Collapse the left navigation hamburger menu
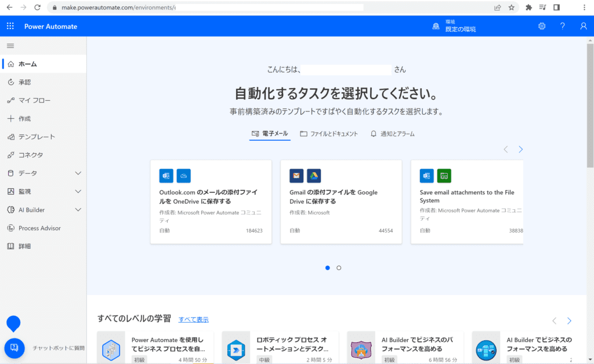This screenshot has height=364, width=594. coord(10,46)
